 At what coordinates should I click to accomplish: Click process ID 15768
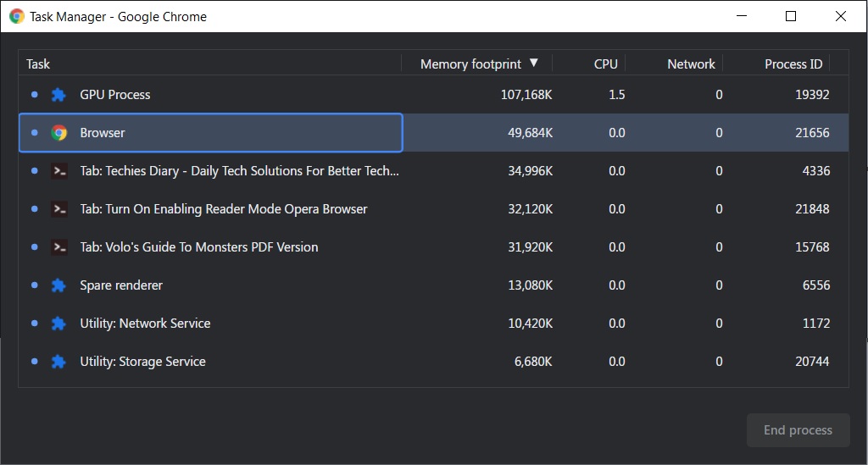(812, 247)
